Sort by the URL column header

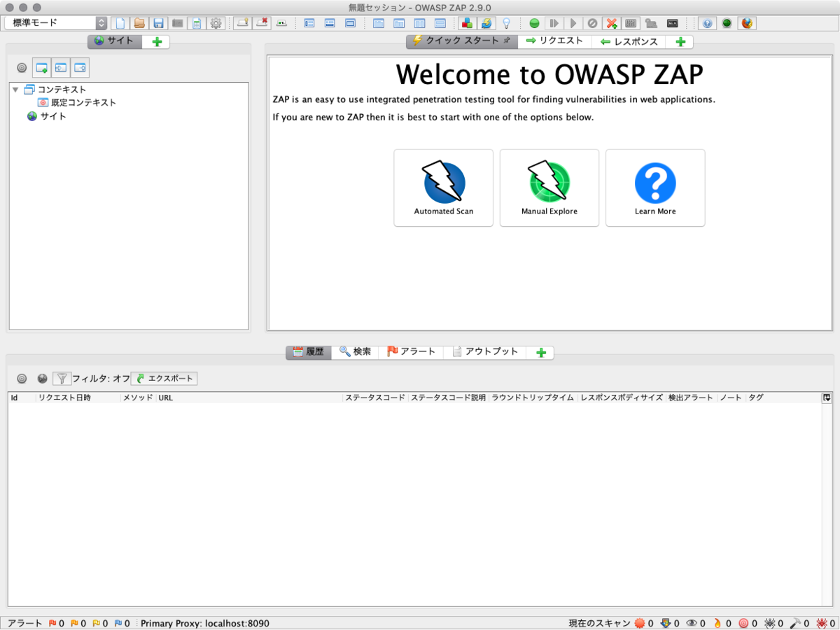250,398
